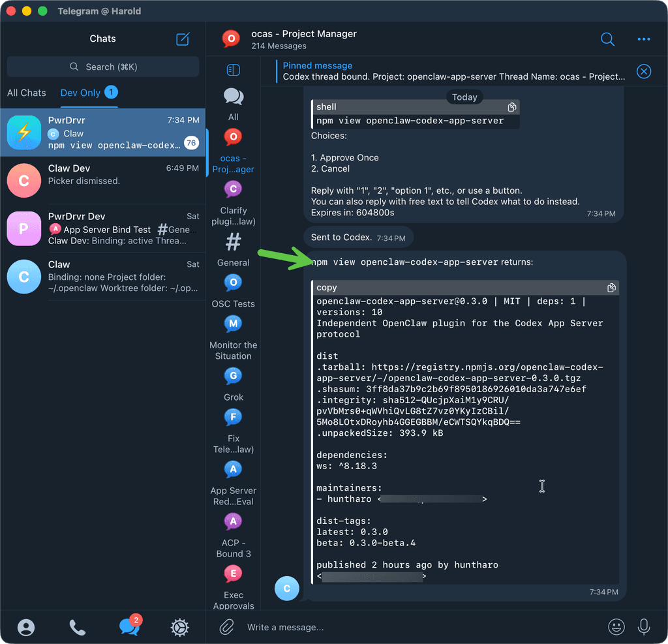Screen dimensions: 668x644
Task: Open the Grok topic
Action: (233, 385)
